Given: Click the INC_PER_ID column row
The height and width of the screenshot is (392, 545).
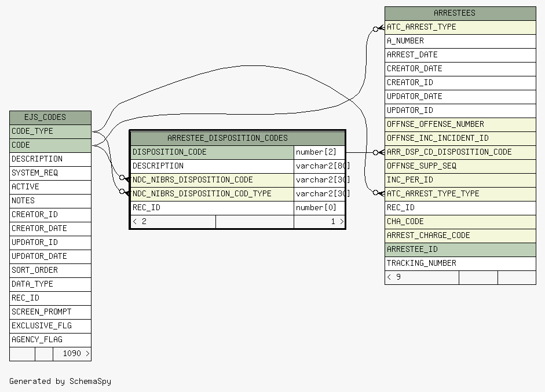Looking at the screenshot, I should 460,180.
